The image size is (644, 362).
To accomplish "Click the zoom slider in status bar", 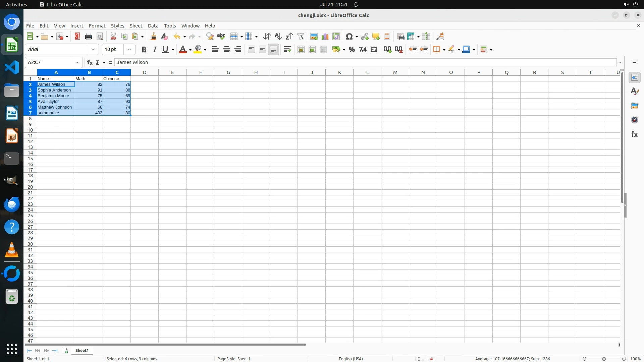I will (604, 359).
